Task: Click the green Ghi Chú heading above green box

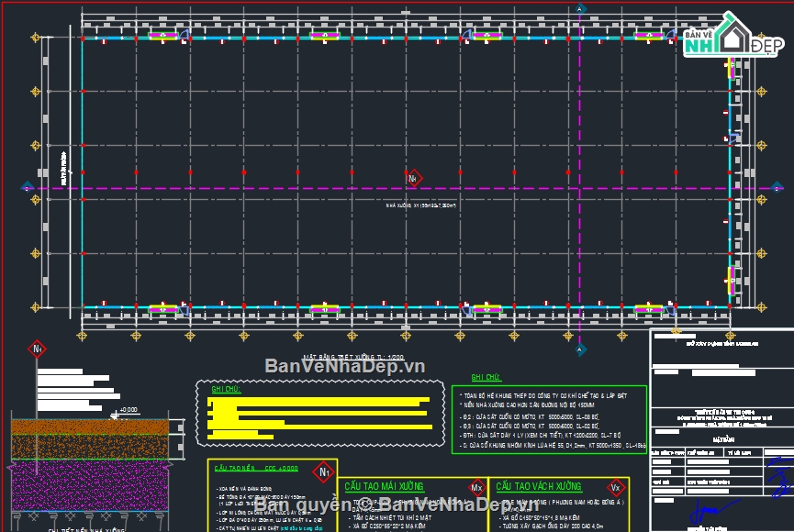Action: [x=486, y=377]
